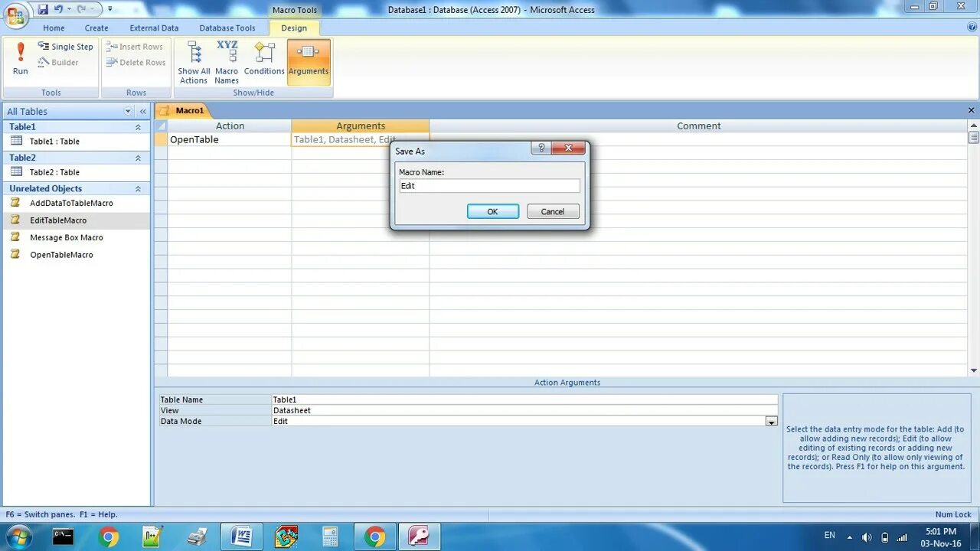This screenshot has width=980, height=551.
Task: Switch to Access taskbar icon
Action: click(420, 536)
